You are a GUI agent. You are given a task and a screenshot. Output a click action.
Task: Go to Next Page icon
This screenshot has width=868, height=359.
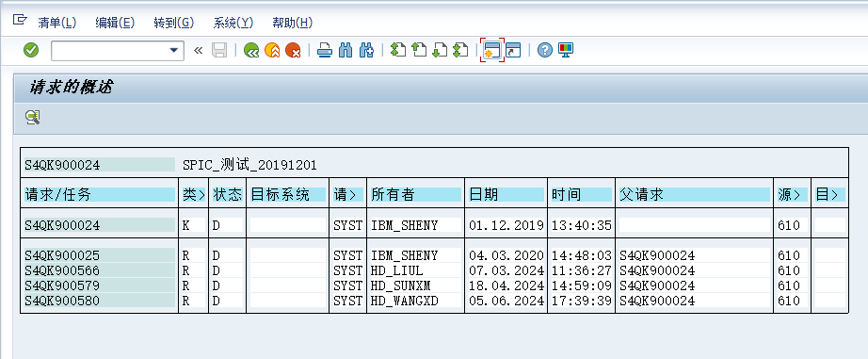tap(440, 51)
